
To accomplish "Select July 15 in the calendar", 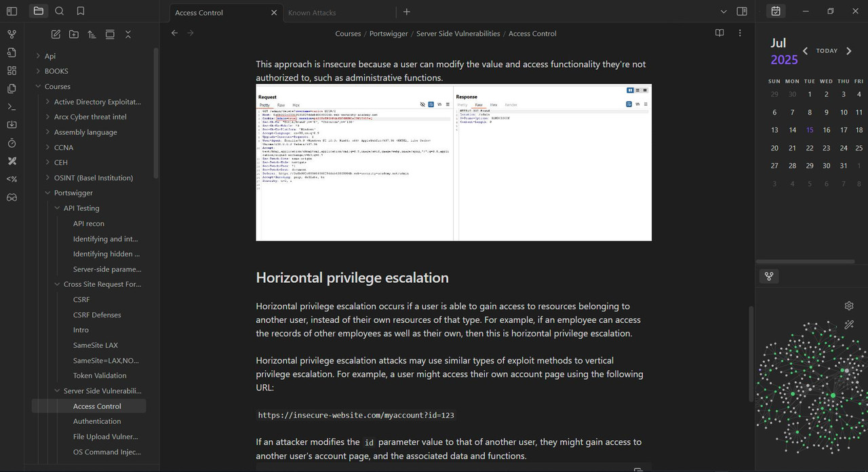I will point(810,130).
